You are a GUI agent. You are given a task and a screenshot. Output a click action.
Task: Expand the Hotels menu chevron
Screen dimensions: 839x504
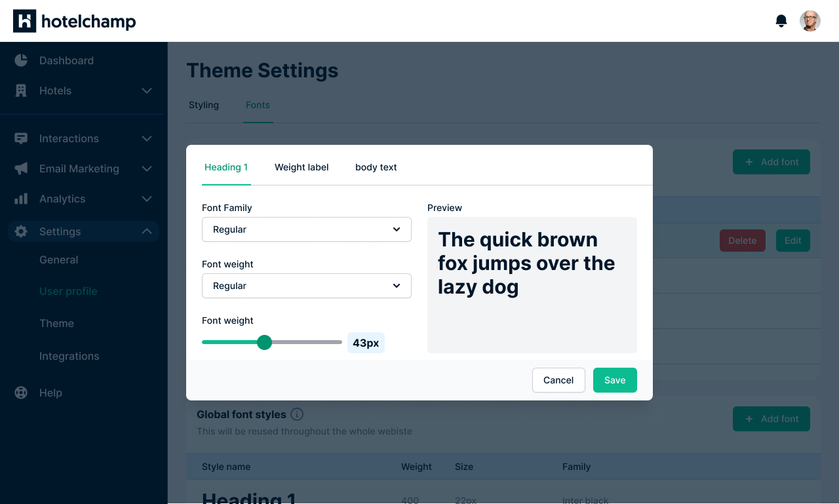click(147, 90)
